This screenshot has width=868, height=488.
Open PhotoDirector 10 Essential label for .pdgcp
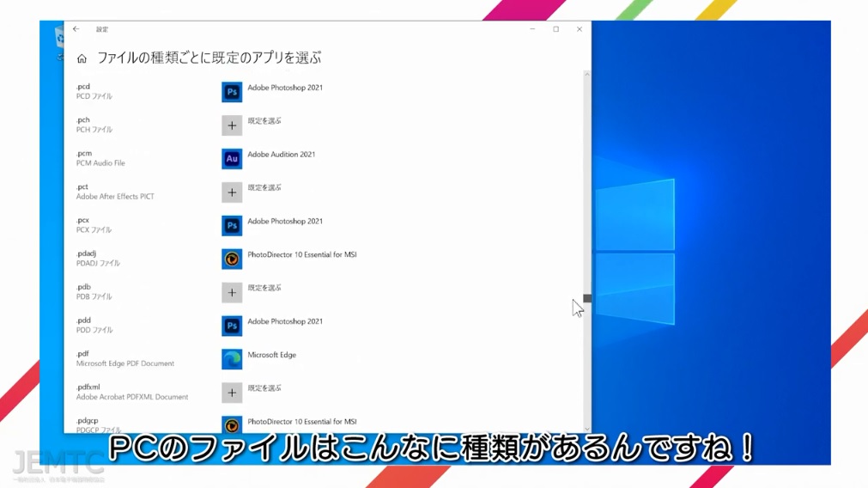tap(302, 422)
